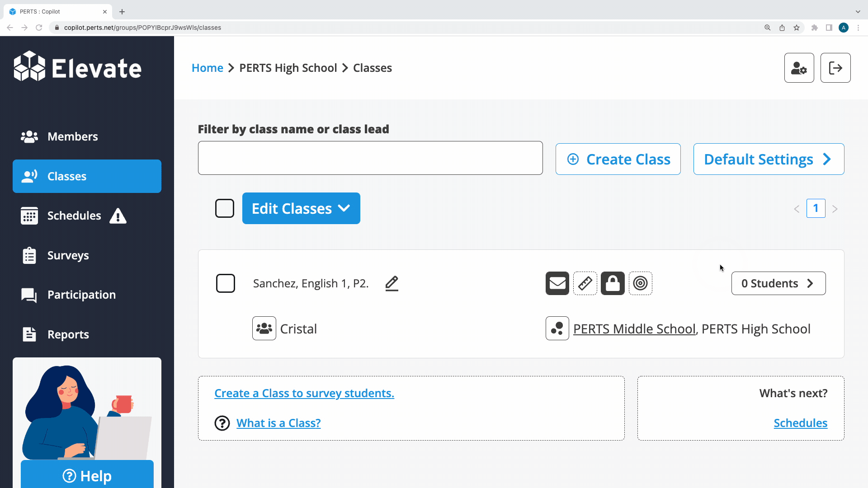The width and height of the screenshot is (868, 488).
Task: Open the What is a Class? link
Action: [278, 423]
